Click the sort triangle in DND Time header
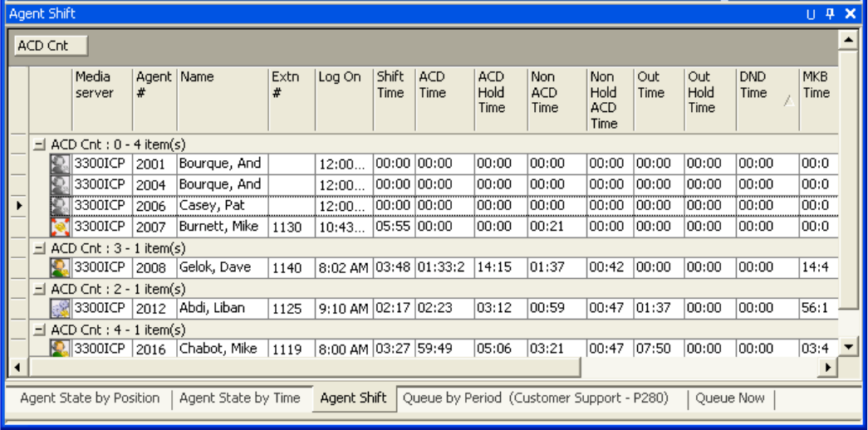This screenshot has width=868, height=430. pos(789,100)
